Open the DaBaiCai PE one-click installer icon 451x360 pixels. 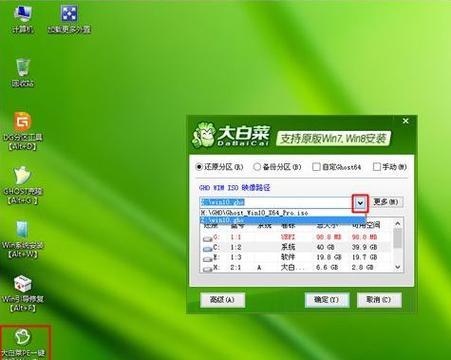23,343
